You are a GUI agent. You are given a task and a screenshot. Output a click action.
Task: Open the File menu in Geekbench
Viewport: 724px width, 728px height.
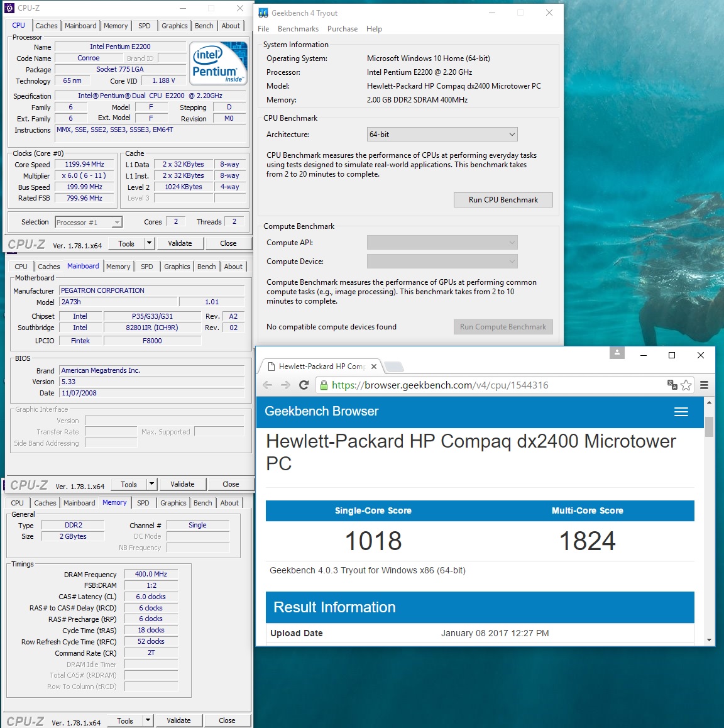pos(263,29)
